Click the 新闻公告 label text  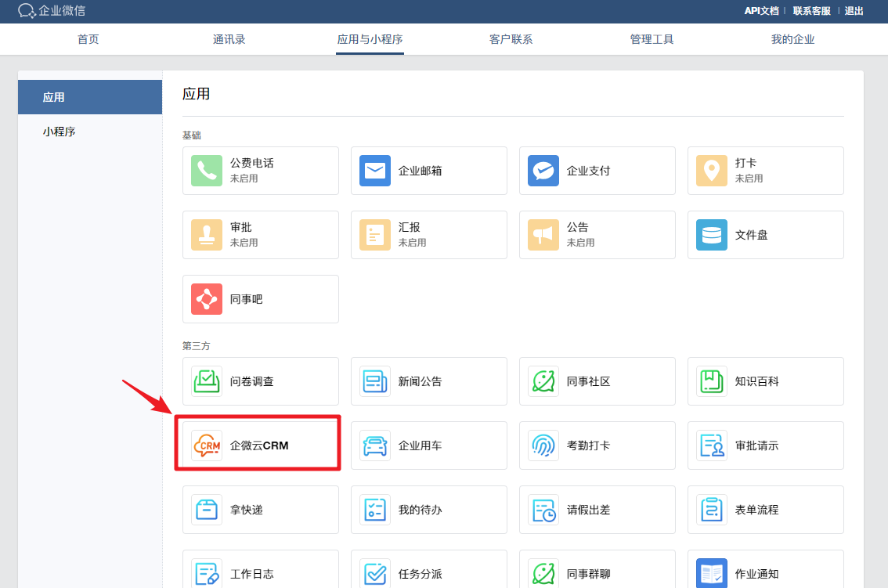coord(421,381)
